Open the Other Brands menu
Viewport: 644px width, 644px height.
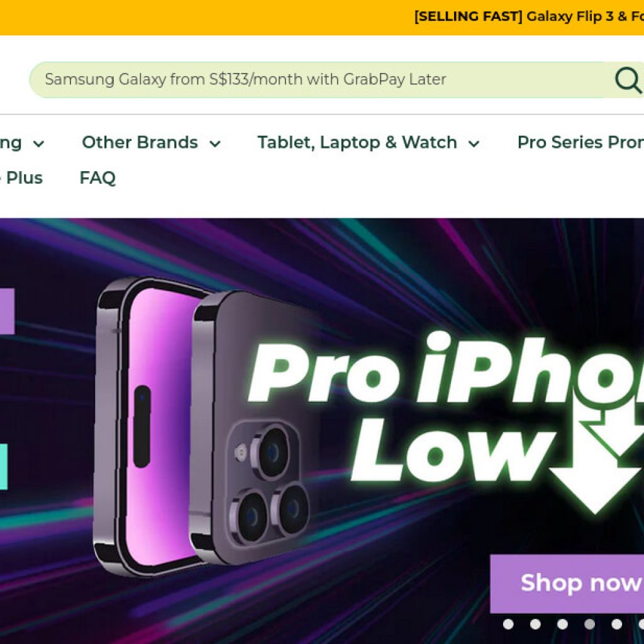click(140, 143)
